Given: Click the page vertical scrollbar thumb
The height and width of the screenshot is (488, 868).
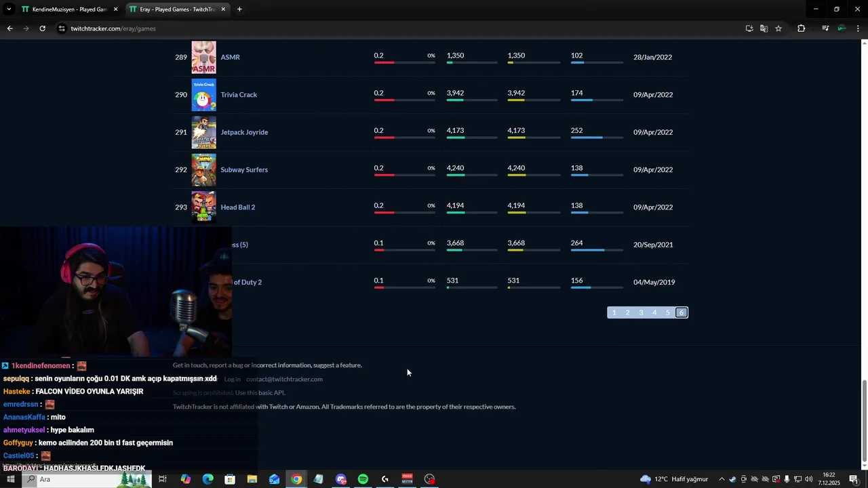Looking at the screenshot, I should pyautogui.click(x=864, y=420).
